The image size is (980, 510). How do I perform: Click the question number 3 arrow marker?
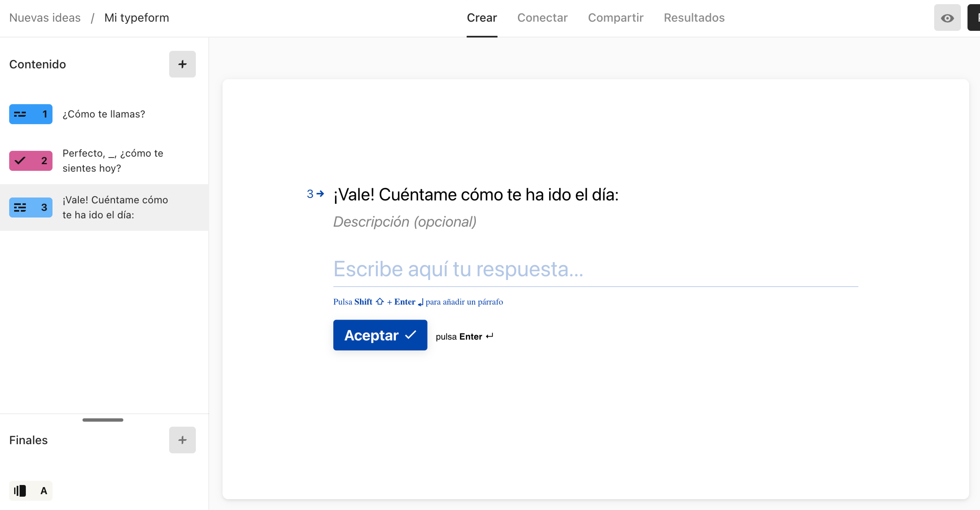point(315,194)
